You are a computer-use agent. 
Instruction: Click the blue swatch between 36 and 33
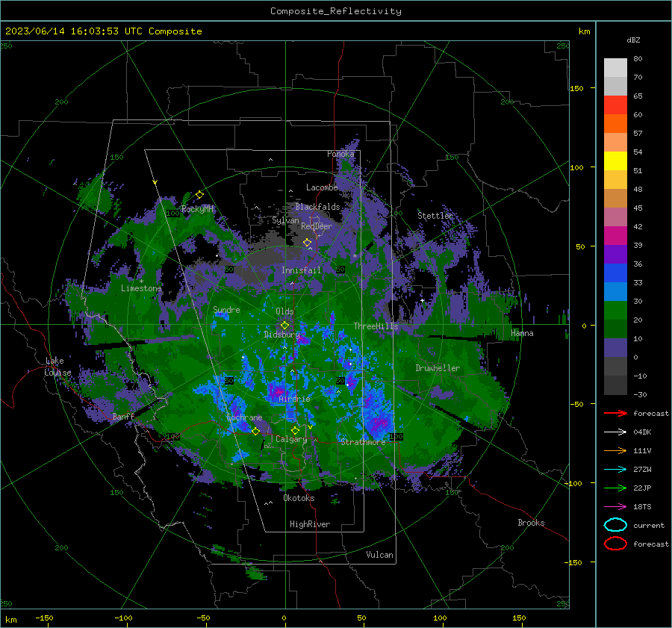(x=615, y=273)
